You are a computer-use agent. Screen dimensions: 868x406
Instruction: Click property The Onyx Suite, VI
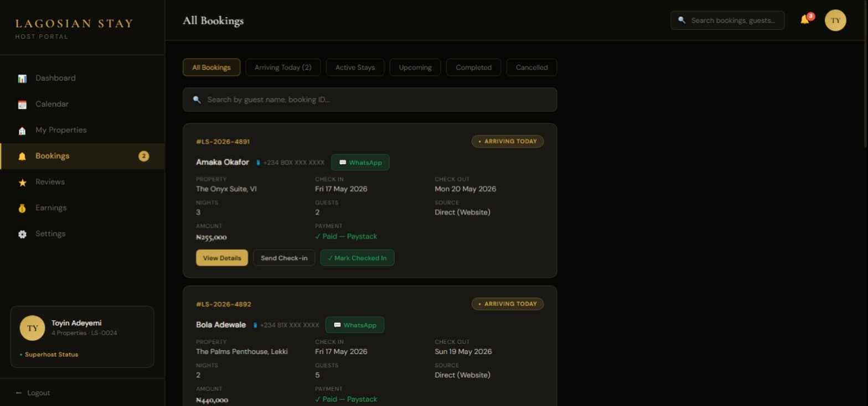point(226,189)
